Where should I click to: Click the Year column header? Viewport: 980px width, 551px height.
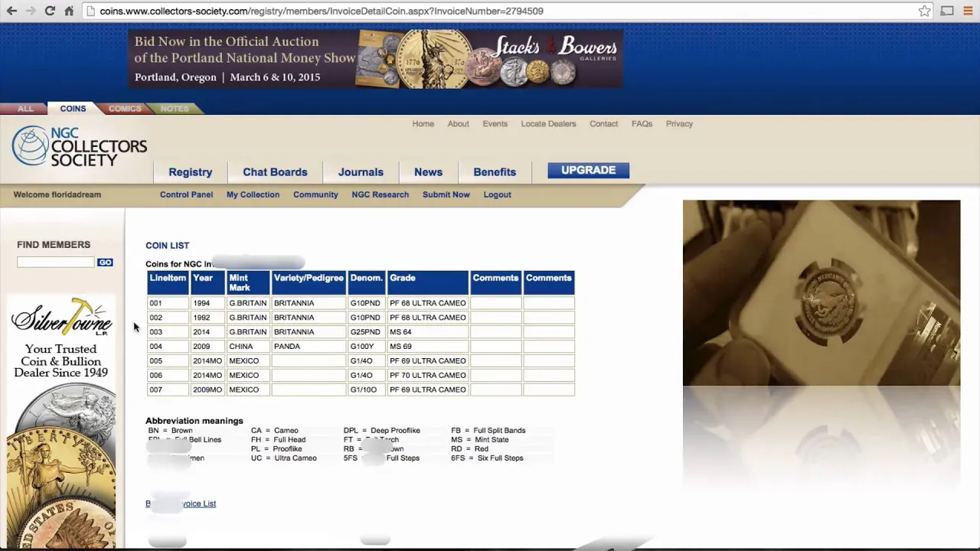(x=207, y=282)
